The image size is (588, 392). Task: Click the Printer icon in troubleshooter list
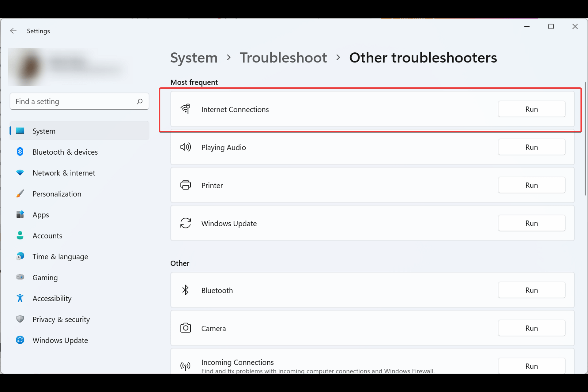click(186, 185)
